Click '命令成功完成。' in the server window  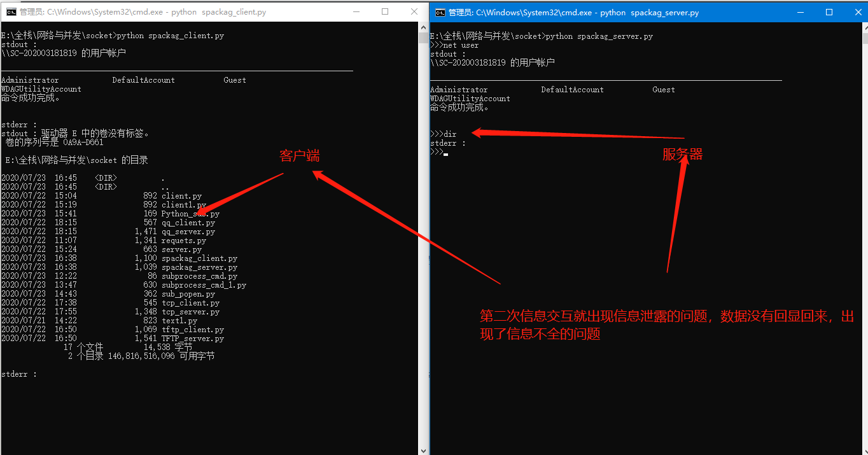click(459, 108)
